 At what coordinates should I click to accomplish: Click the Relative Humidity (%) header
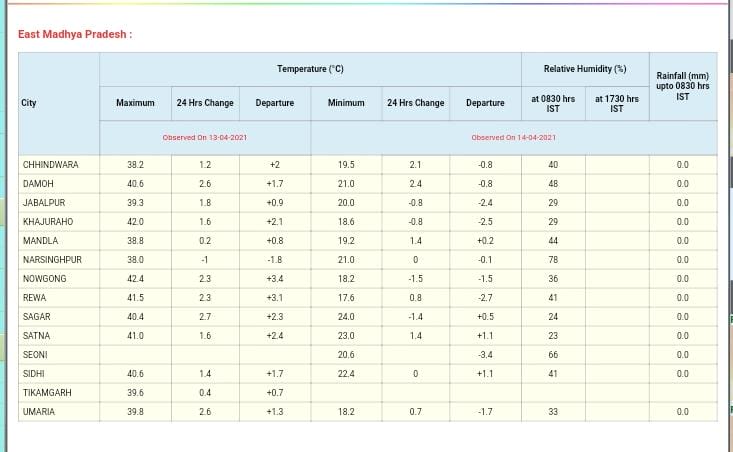[584, 69]
